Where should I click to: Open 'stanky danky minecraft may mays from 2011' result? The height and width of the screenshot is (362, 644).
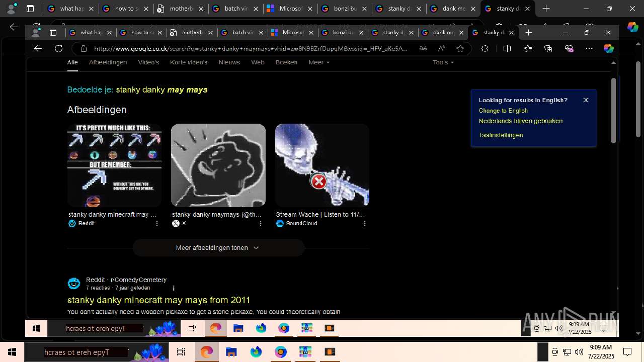pos(158,300)
